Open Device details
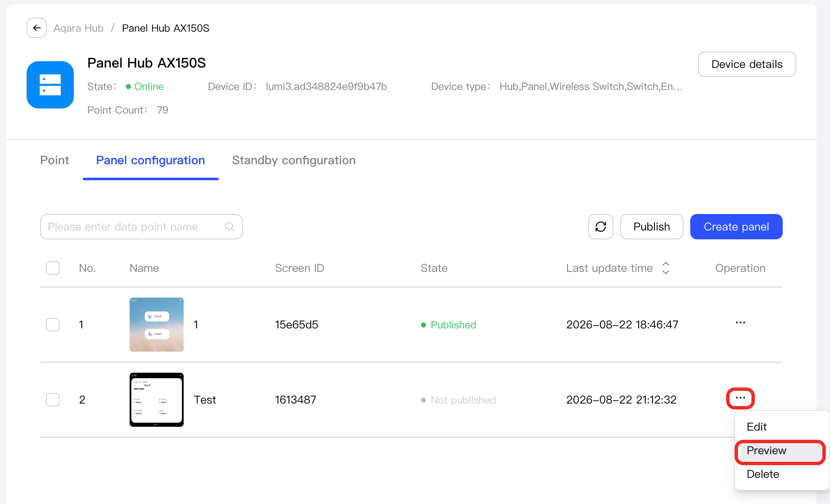830x504 pixels. 747,64
